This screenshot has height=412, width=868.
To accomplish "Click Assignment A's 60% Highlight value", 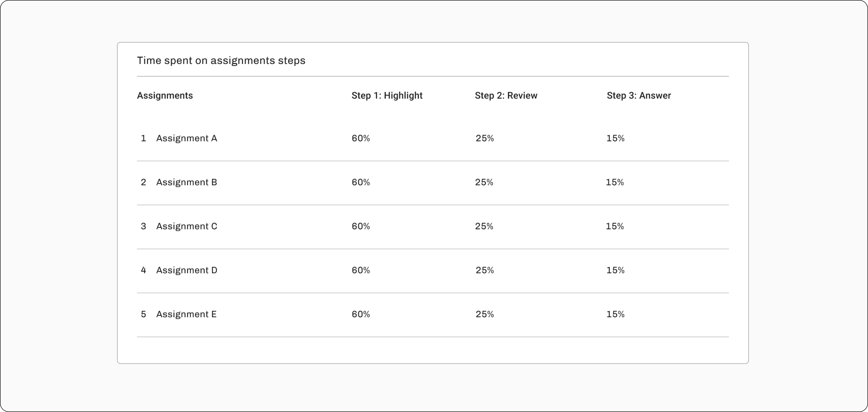I will 361,138.
